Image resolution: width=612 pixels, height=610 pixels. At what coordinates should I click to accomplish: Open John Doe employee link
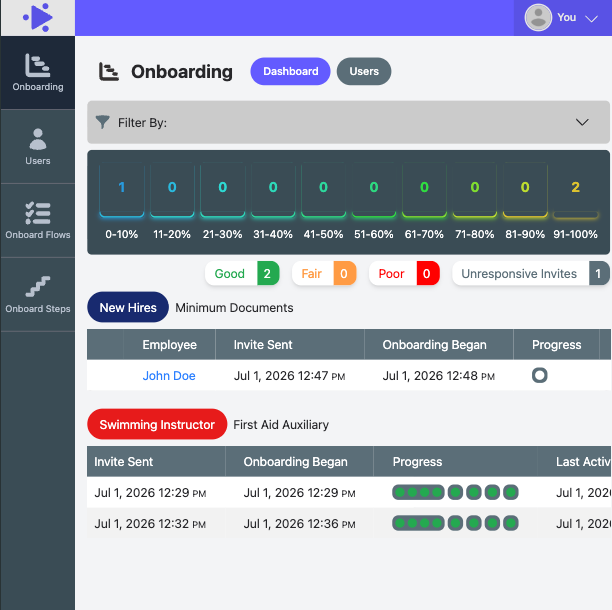coord(169,375)
